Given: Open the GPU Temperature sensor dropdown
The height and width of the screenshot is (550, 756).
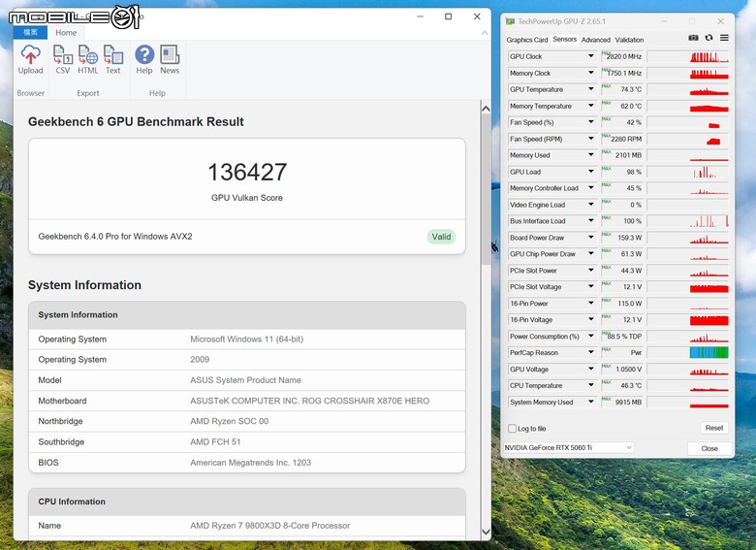Looking at the screenshot, I should click(590, 89).
